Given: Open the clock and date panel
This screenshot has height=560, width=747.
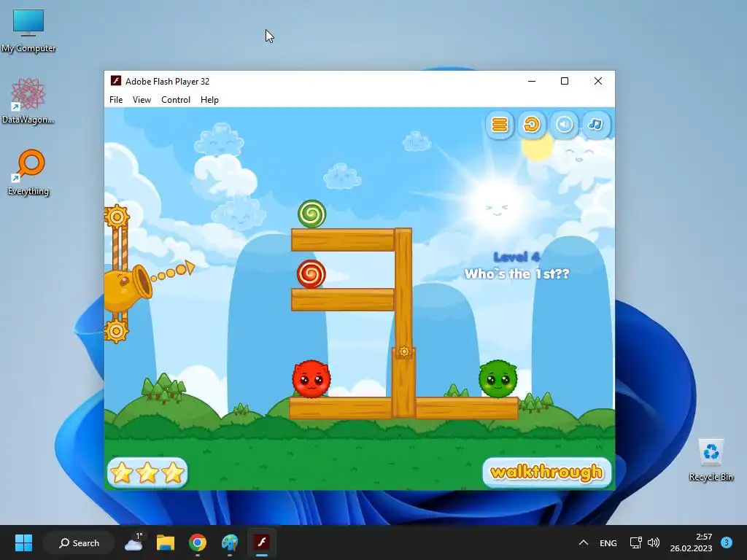Looking at the screenshot, I should [x=691, y=542].
